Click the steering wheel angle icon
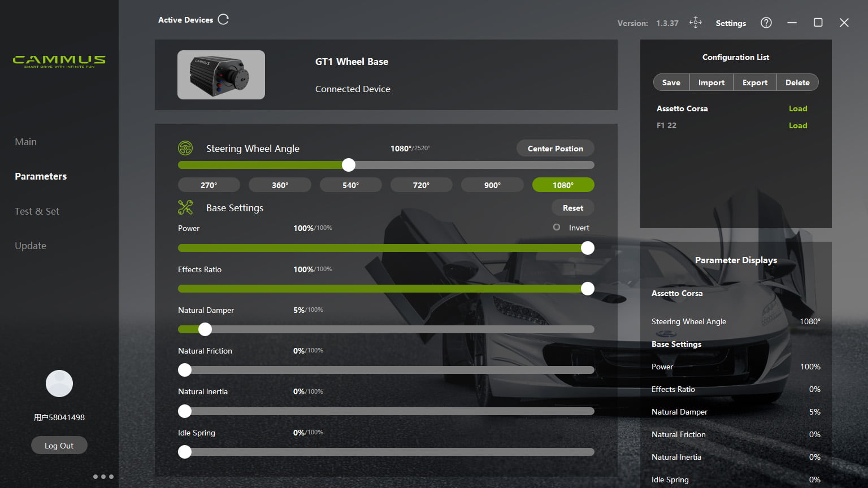The height and width of the screenshot is (488, 868). click(185, 149)
